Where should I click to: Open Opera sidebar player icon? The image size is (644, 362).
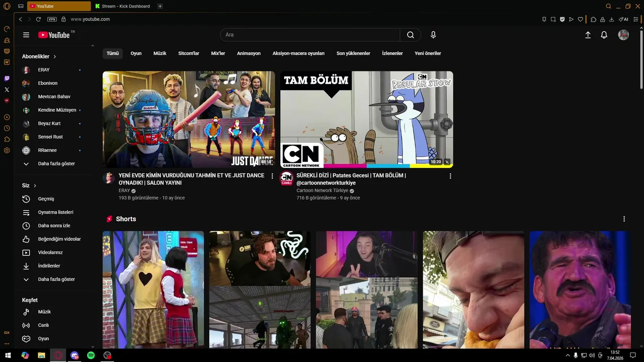coord(7,117)
